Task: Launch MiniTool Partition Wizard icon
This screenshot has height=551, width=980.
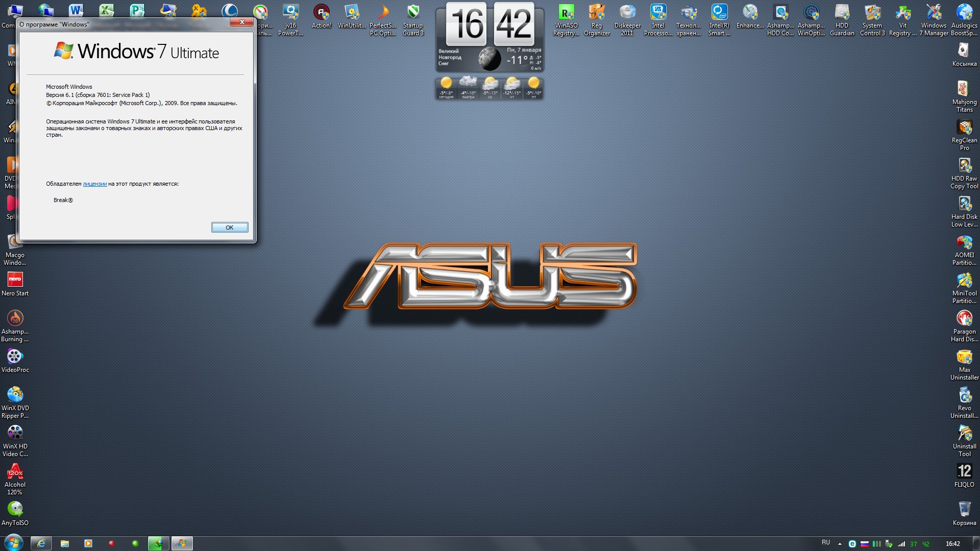Action: [x=964, y=288]
